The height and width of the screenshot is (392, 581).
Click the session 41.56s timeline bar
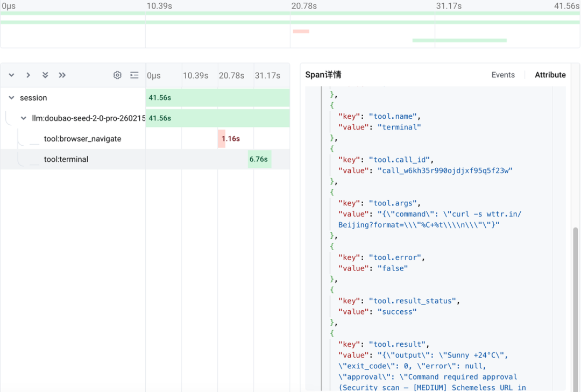coord(217,98)
